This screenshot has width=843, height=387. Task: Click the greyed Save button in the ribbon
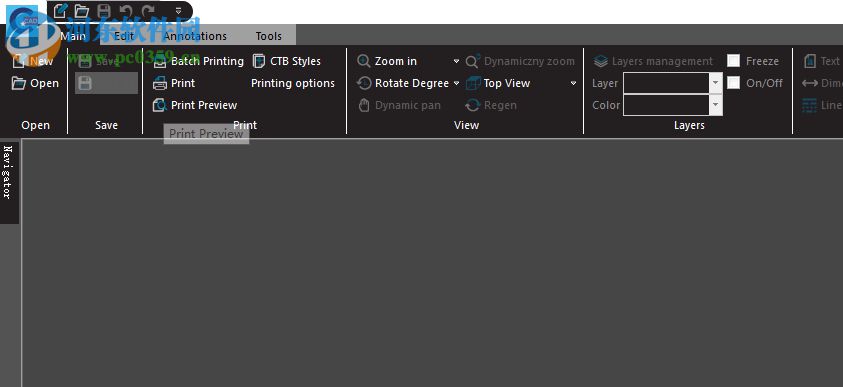tap(100, 61)
